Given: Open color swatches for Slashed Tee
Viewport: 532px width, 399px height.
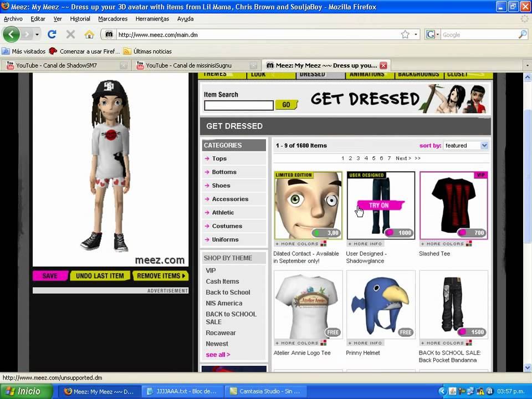Looking at the screenshot, I should (x=469, y=244).
